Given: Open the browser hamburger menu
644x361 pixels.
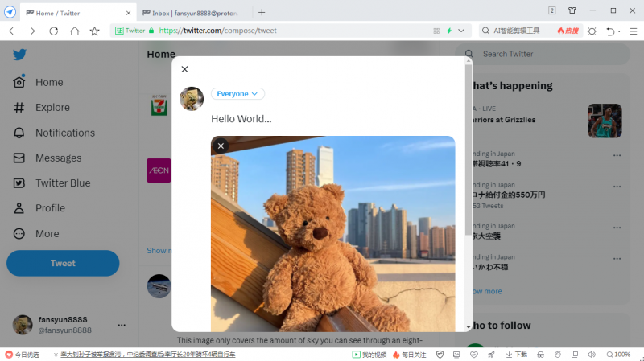Looking at the screenshot, I should click(x=633, y=31).
